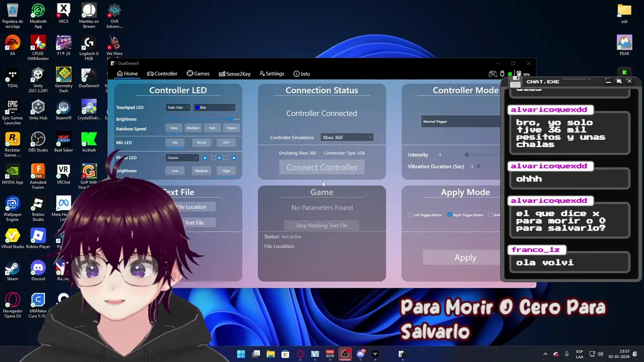Open the VRChat desktop icon
This screenshot has height=362, width=644.
63,174
